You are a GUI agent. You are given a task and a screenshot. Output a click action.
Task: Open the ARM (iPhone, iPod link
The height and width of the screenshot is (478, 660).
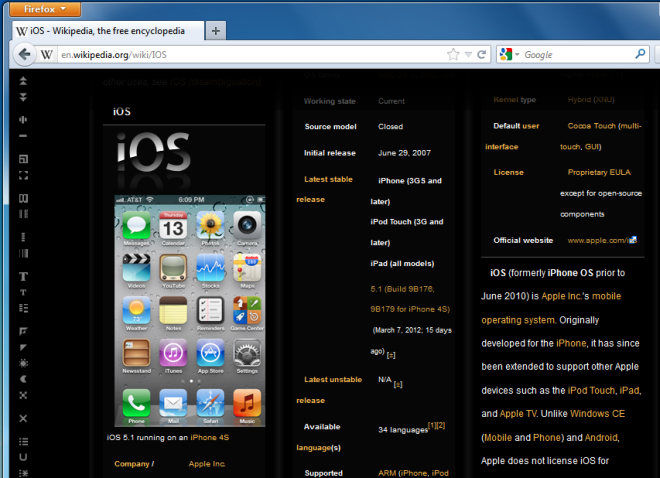(x=413, y=473)
